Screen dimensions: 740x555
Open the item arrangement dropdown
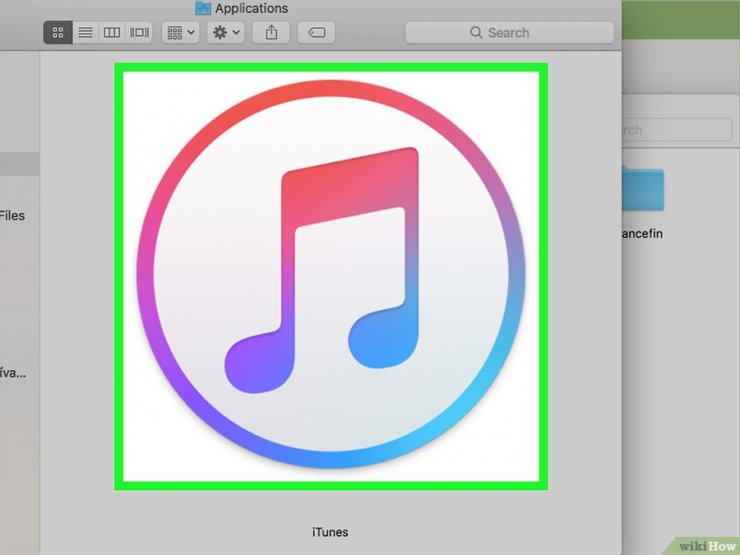point(181,33)
